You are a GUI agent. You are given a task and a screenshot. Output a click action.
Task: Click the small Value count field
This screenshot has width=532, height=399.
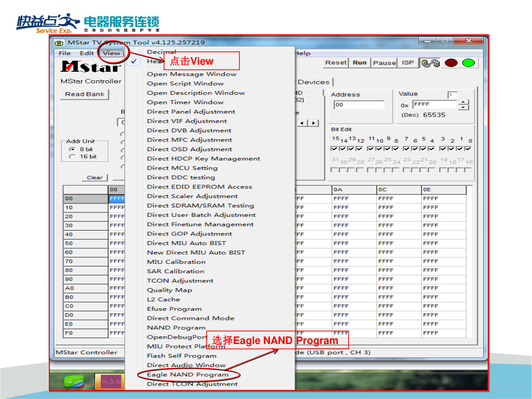point(452,95)
